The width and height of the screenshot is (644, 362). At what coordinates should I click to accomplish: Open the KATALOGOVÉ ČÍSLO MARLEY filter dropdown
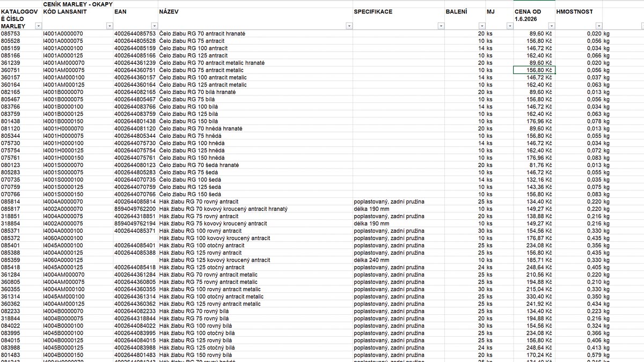[x=38, y=26]
